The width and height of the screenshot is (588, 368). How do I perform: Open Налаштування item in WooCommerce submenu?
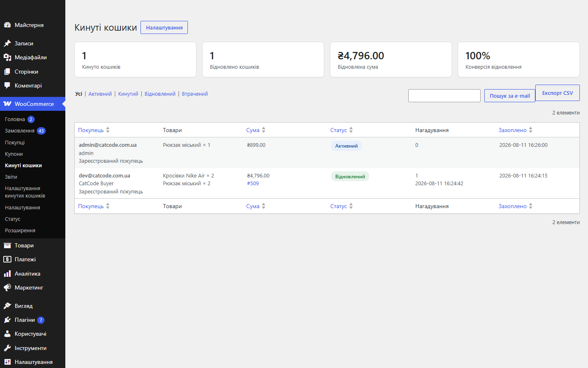tap(22, 208)
